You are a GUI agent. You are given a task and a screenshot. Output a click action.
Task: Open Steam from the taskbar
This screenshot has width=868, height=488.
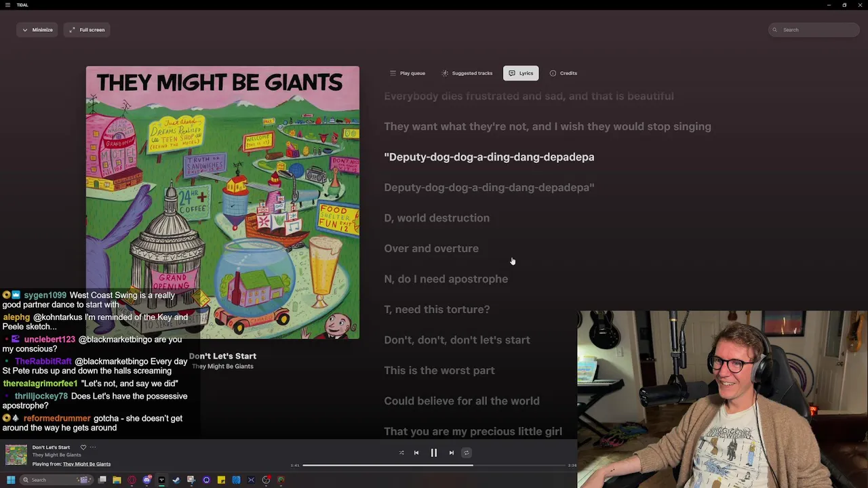(x=176, y=480)
